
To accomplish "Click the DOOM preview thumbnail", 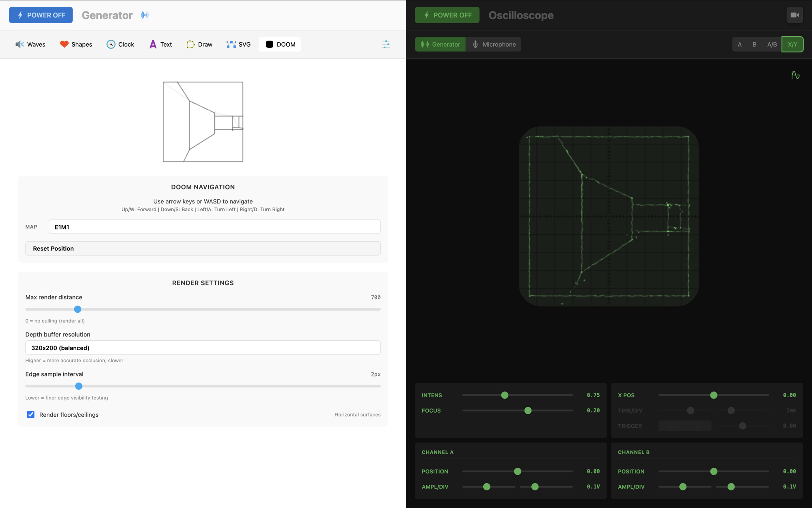I will [x=203, y=122].
